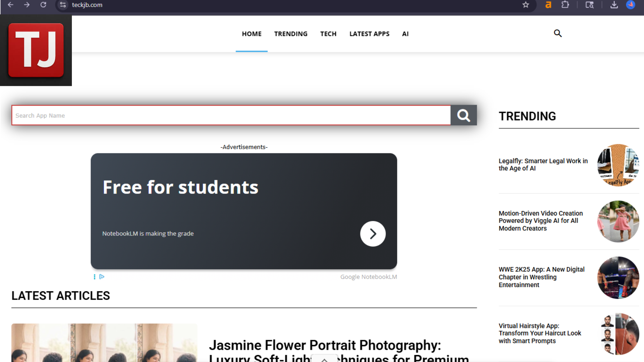The image size is (644, 362).
Task: Click the WWE 2K25 article round thumbnail
Action: point(618,278)
